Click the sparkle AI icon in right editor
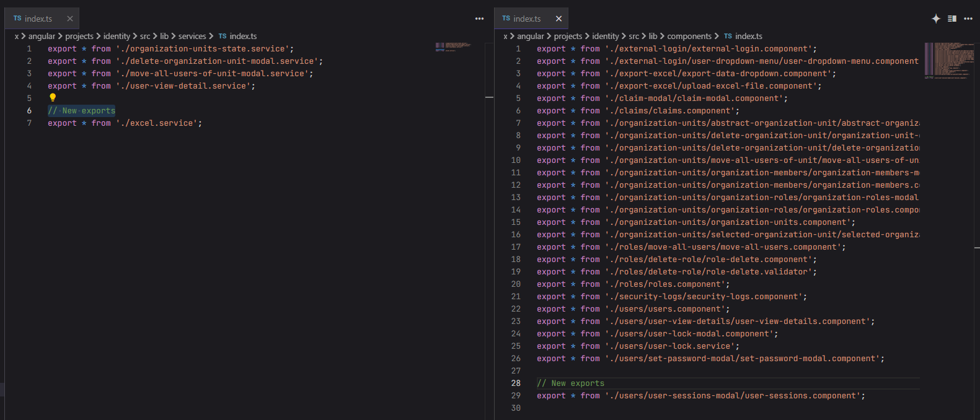 click(935, 19)
